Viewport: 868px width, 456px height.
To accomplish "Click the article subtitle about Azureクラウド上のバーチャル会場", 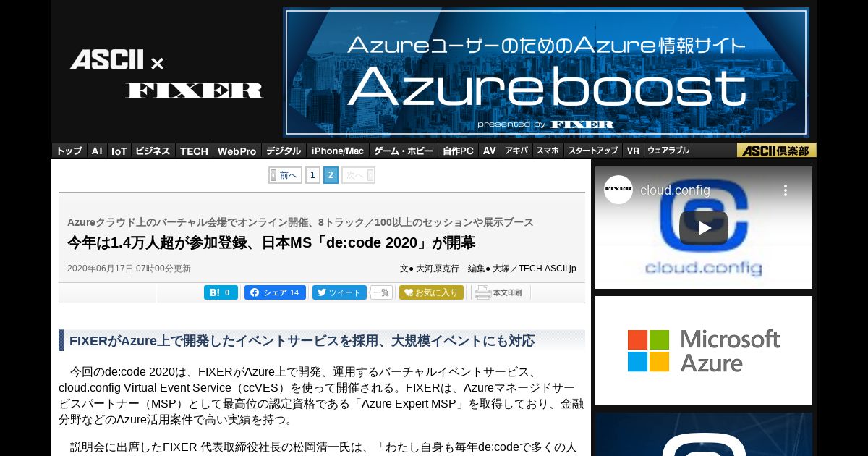I will click(300, 222).
